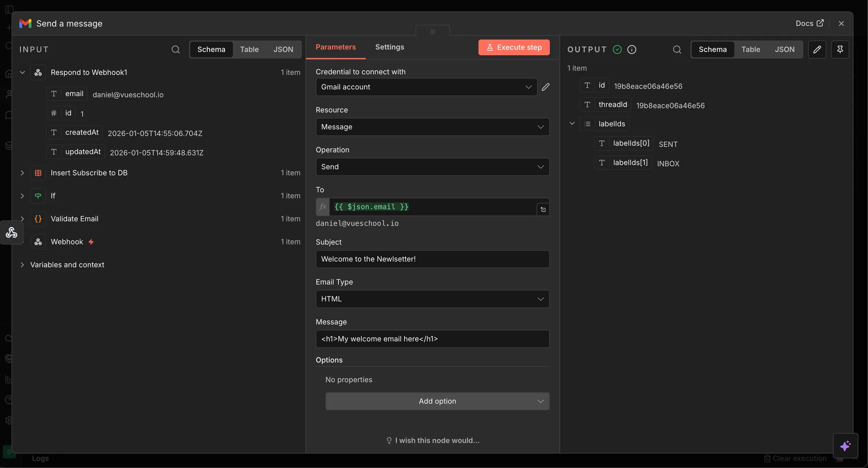This screenshot has width=868, height=468.
Task: Click the labelIds[1] output field pill
Action: pos(623,163)
